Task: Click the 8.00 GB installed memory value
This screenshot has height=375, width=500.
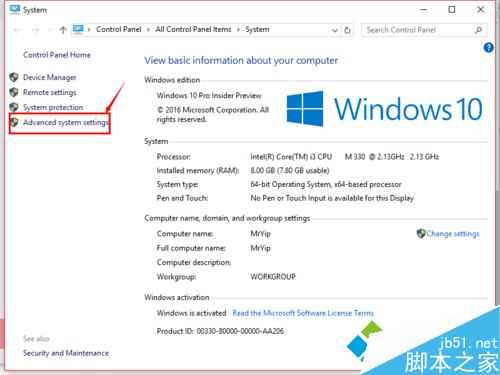Action: pos(290,171)
